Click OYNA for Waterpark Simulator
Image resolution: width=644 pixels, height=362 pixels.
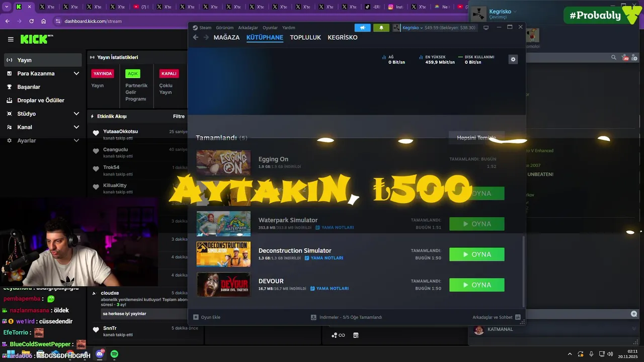(x=476, y=224)
